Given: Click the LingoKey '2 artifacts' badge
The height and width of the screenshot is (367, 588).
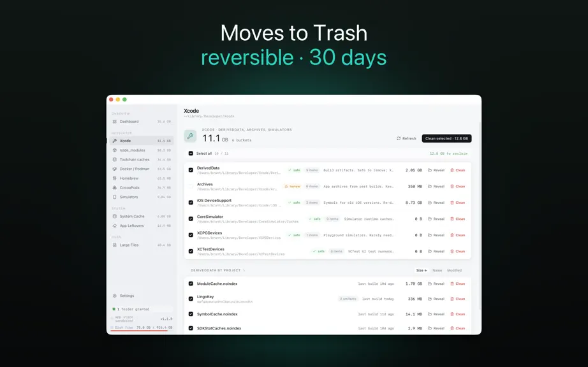Looking at the screenshot, I should click(x=348, y=299).
